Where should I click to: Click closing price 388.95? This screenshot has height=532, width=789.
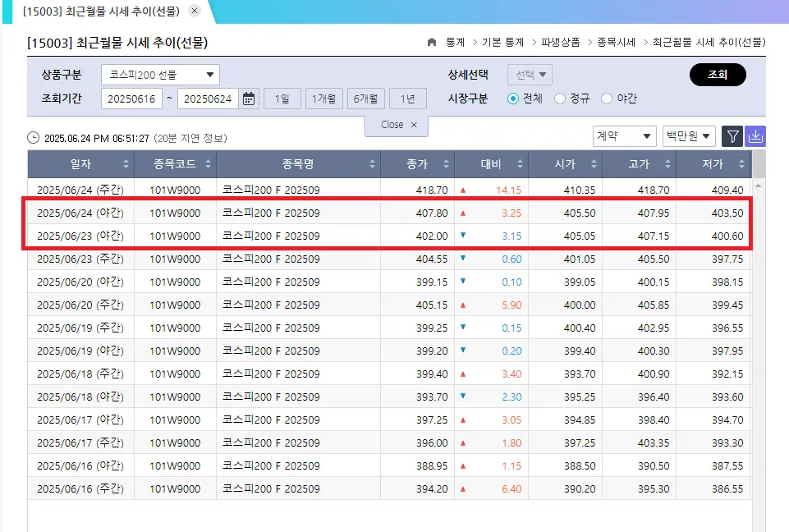click(432, 466)
